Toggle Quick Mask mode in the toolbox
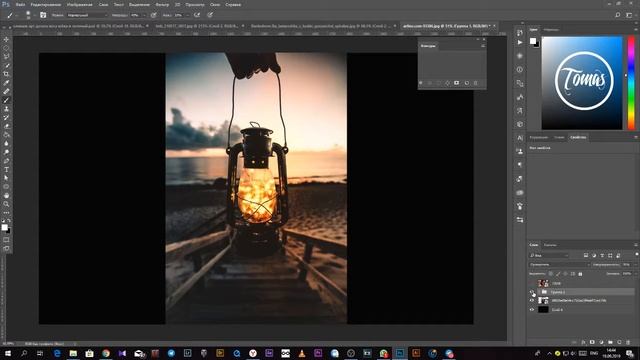This screenshot has width=640, height=360. point(6,240)
